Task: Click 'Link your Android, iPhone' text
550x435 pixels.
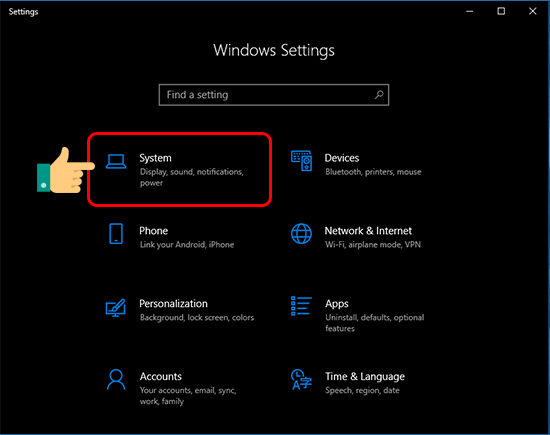Action: click(187, 245)
